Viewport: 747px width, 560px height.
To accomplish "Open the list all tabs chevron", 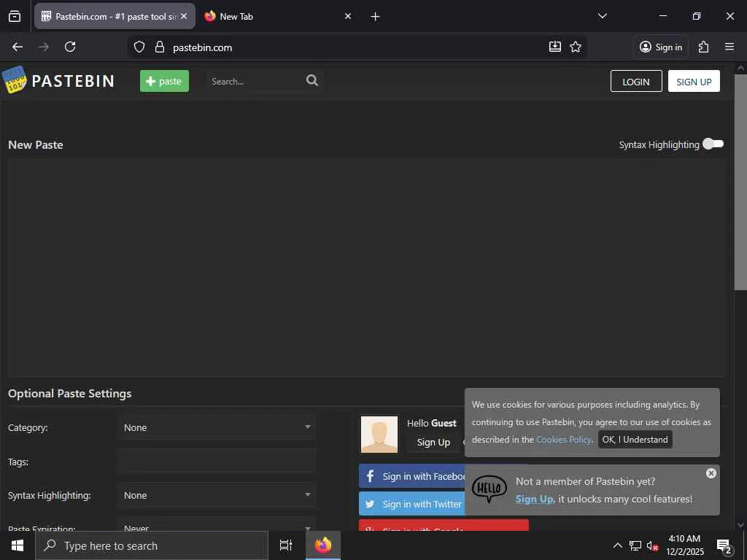I will point(602,16).
